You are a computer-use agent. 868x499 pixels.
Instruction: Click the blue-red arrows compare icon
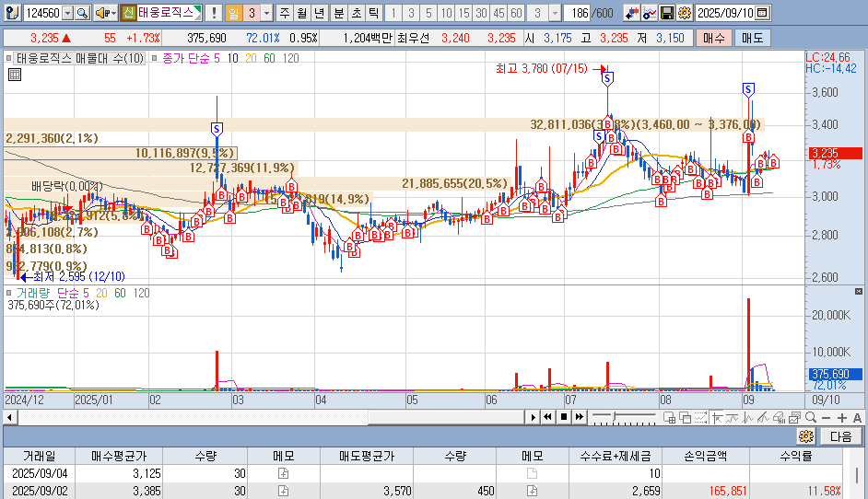631,13
